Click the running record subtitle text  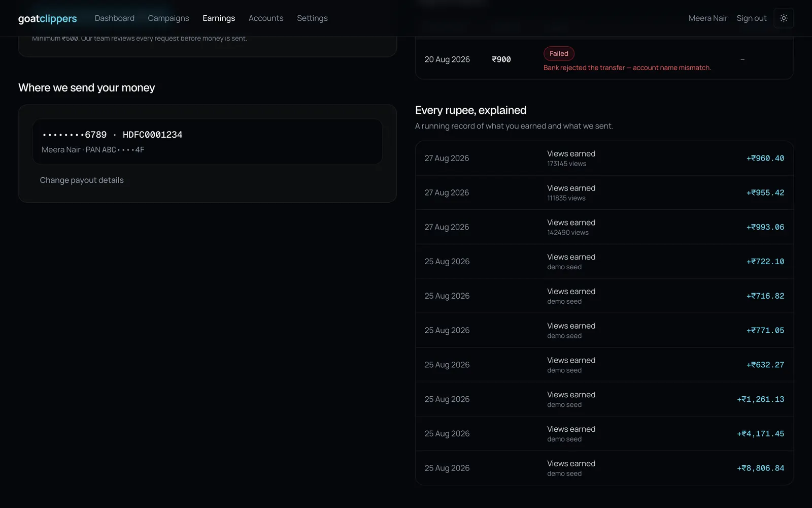click(514, 126)
